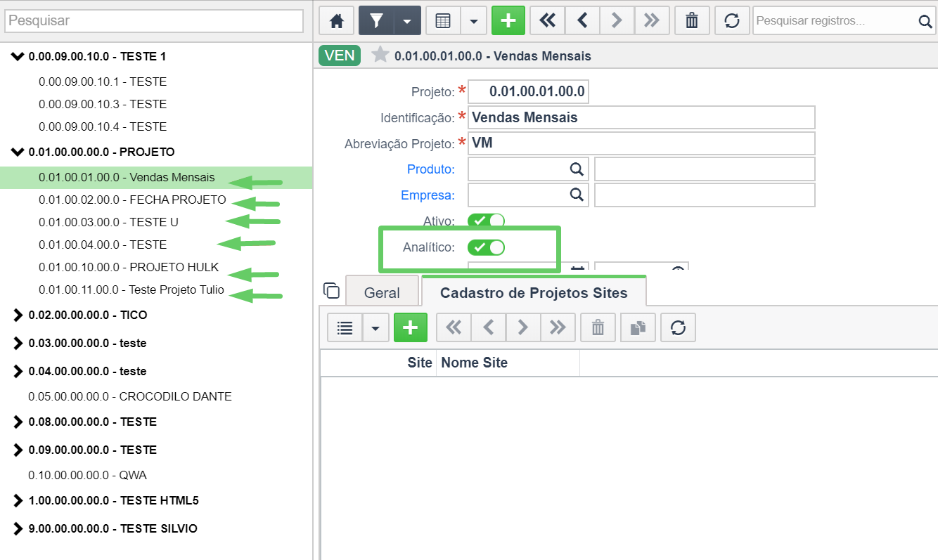Click the Pesquisar registros search field
Viewport: 938px width, 560px height.
[x=835, y=20]
